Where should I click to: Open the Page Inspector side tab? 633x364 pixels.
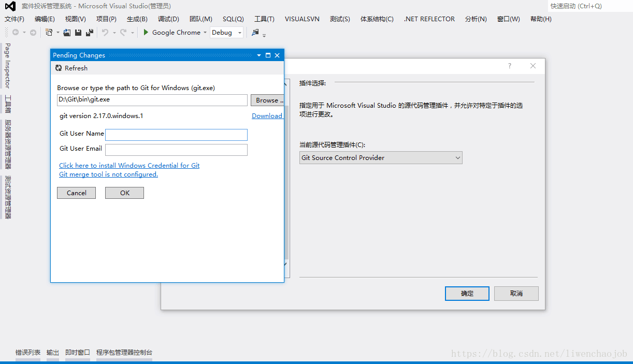[x=7, y=66]
